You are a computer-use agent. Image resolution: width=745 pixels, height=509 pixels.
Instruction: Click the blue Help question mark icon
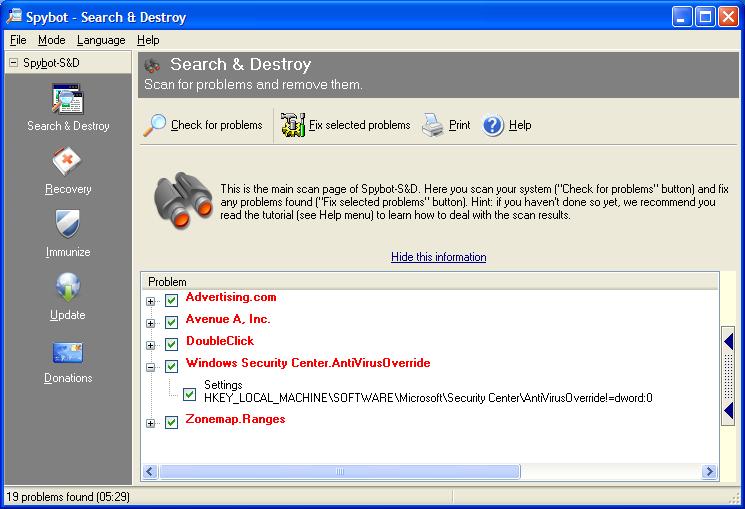(x=493, y=125)
